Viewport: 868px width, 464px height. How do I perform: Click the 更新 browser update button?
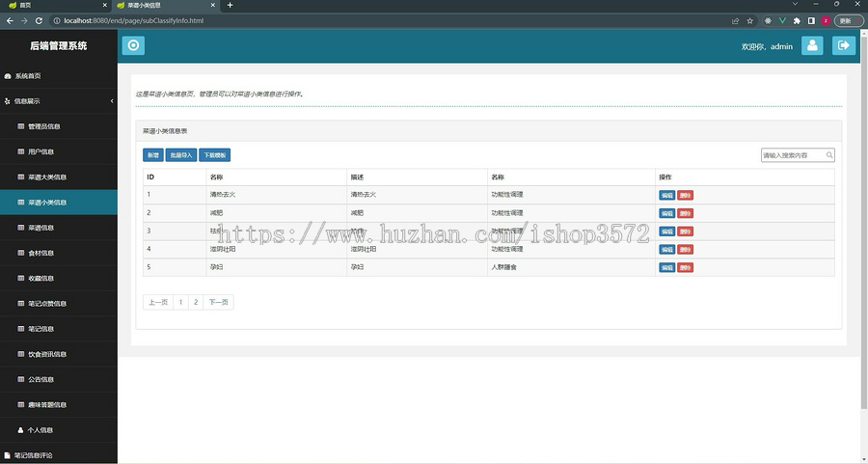point(849,21)
